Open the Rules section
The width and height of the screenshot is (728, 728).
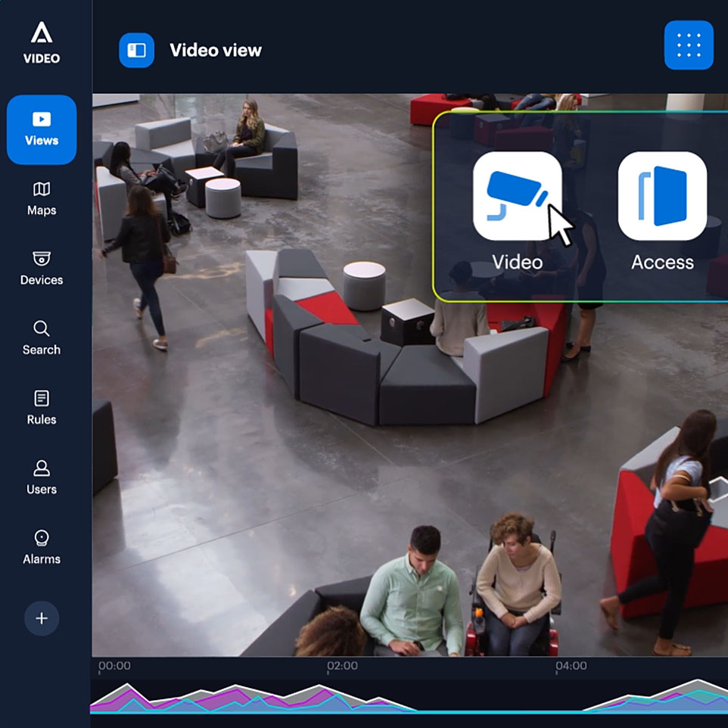pyautogui.click(x=42, y=408)
